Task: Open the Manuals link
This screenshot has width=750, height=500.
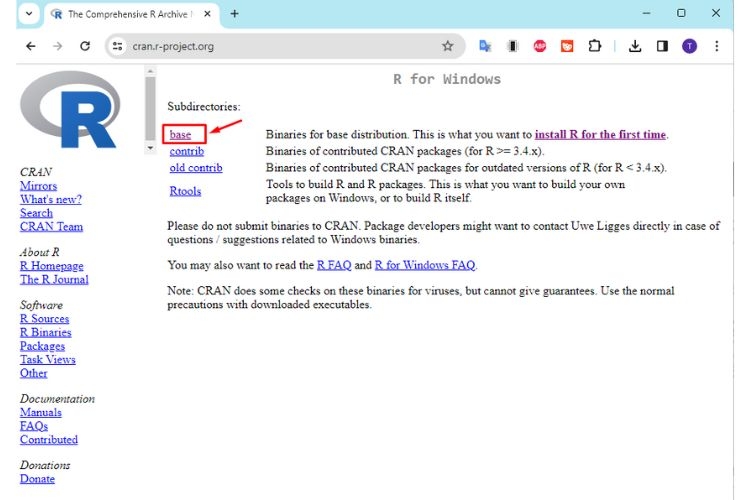Action: pos(41,412)
